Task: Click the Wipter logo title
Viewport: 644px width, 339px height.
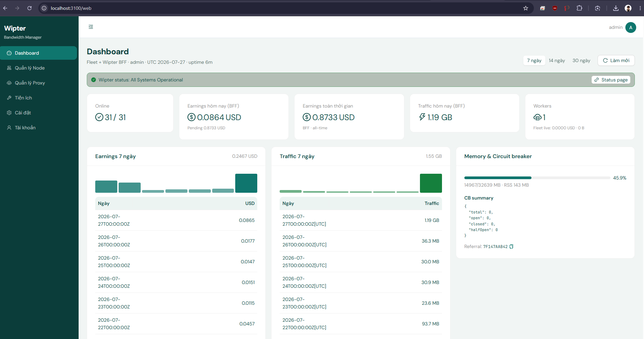Action: [x=15, y=28]
